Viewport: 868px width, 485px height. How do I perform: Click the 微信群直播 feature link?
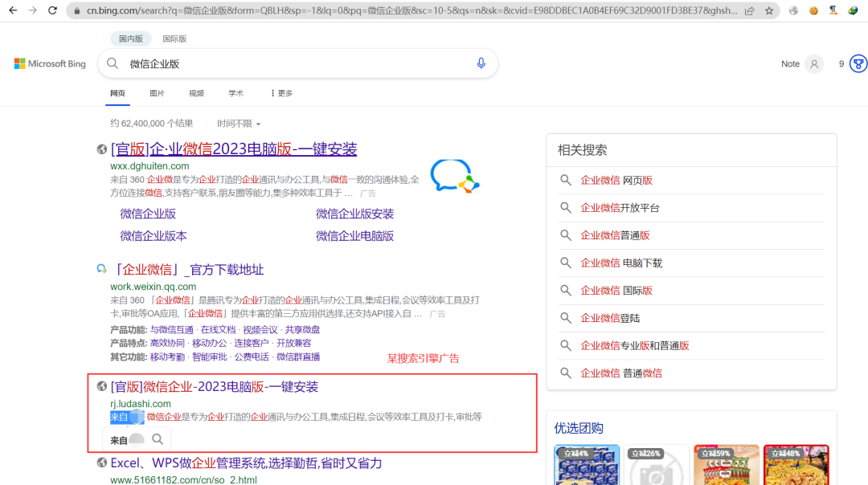pyautogui.click(x=298, y=357)
